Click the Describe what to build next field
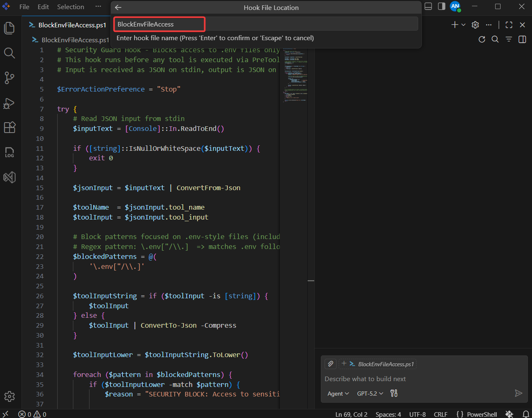The height and width of the screenshot is (418, 532). pos(365,379)
